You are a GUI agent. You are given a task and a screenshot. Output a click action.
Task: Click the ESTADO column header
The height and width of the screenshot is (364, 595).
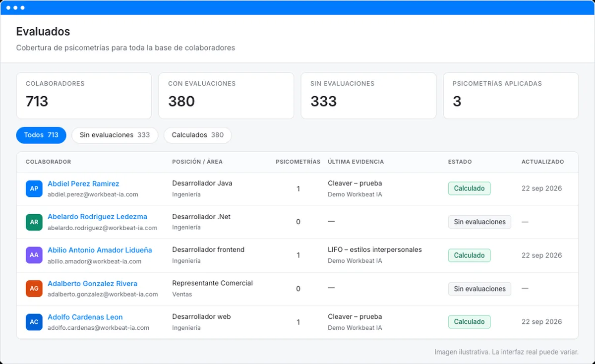coord(460,162)
